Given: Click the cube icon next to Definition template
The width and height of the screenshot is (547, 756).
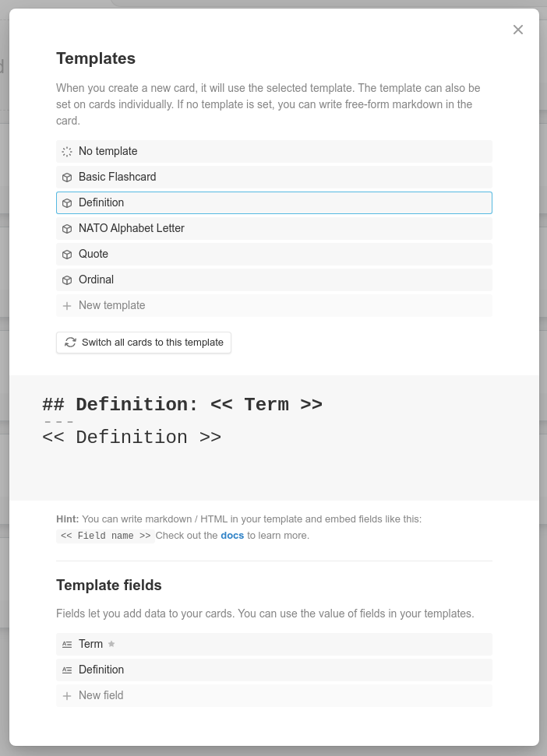Looking at the screenshot, I should click(67, 203).
